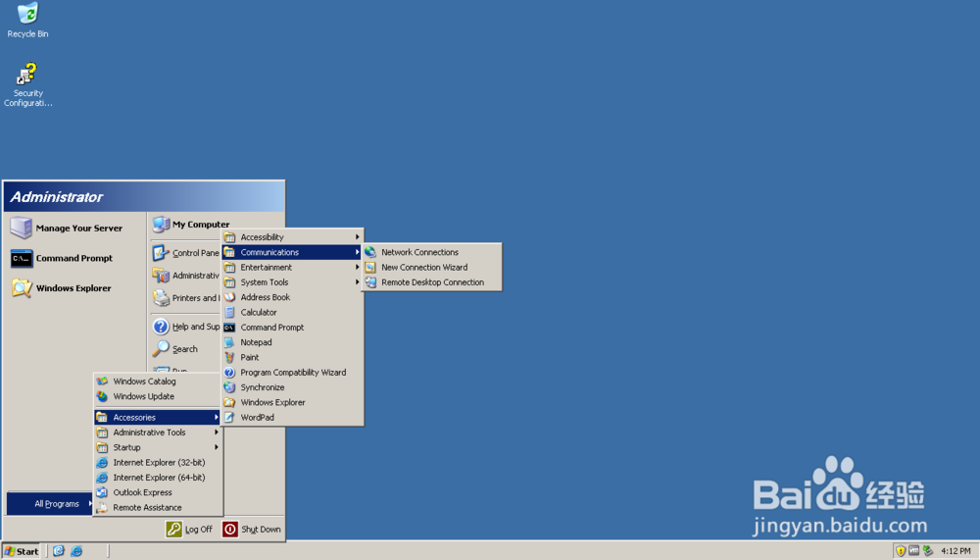Viewport: 980px width, 560px height.
Task: Click the Program Compatibility Wizard icon
Action: coord(229,373)
